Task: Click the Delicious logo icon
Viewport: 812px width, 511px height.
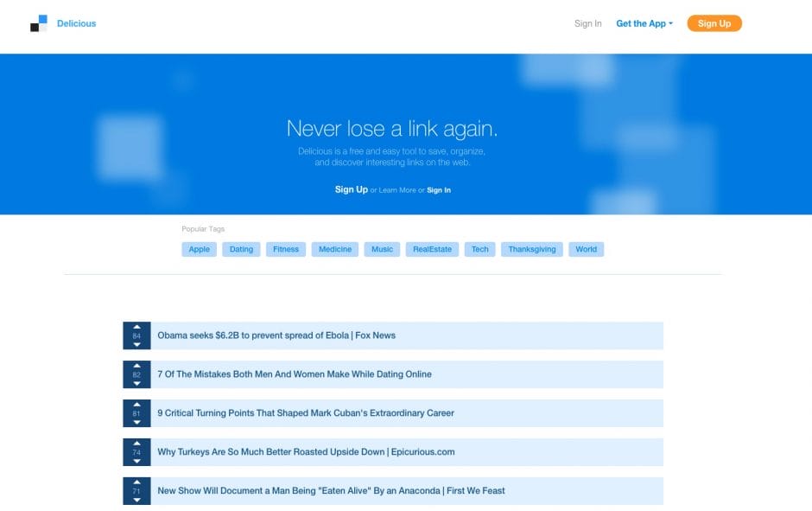Action: pos(39,23)
